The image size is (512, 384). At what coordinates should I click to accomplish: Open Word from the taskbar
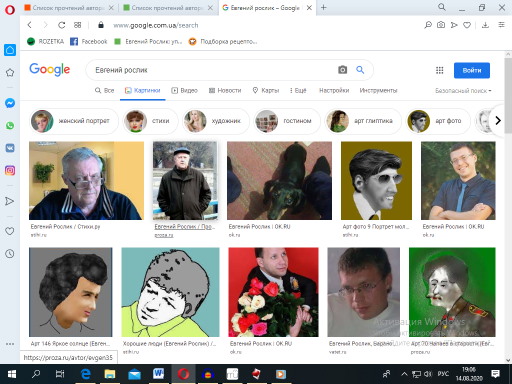tap(158, 374)
